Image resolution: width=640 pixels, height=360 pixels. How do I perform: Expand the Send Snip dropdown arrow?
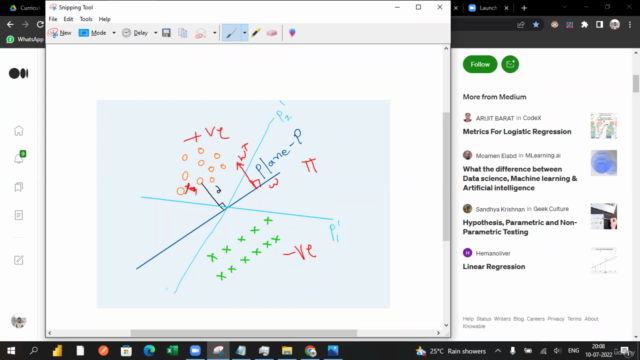click(x=214, y=33)
